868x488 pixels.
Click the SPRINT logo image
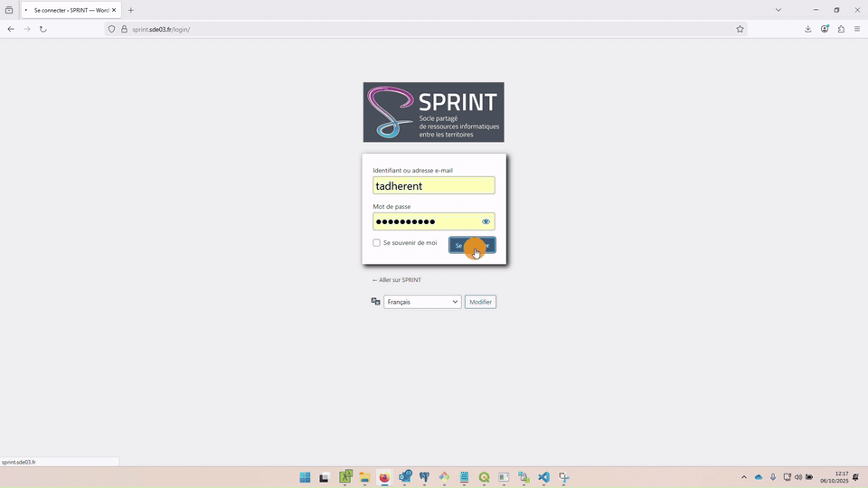pos(433,112)
